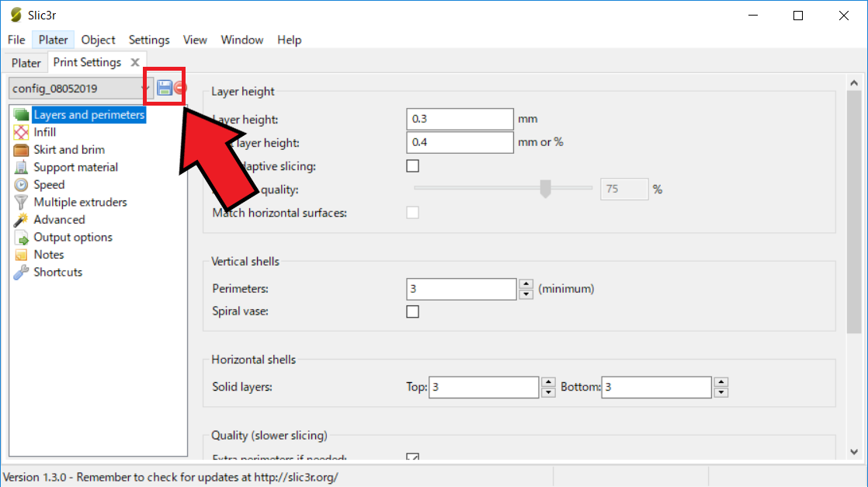This screenshot has height=487, width=868.
Task: Focus the Top solid layers field
Action: (483, 388)
